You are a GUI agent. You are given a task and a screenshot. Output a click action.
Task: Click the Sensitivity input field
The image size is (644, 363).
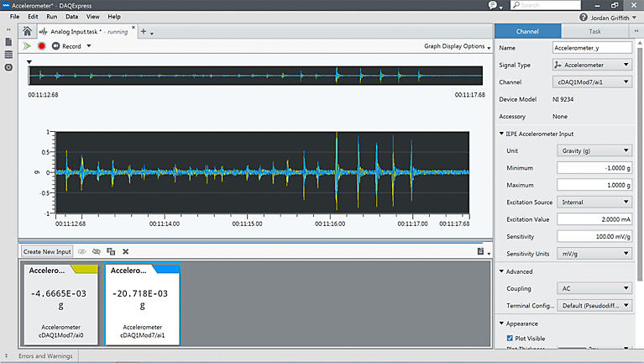point(593,236)
